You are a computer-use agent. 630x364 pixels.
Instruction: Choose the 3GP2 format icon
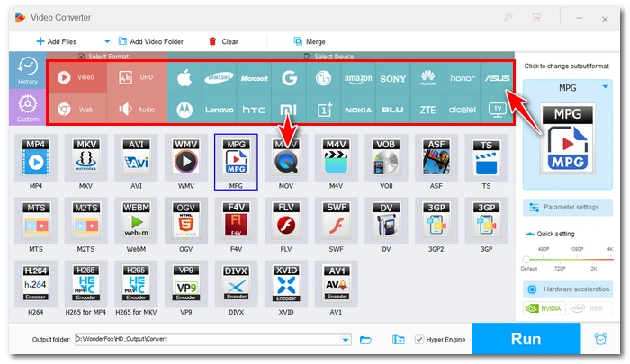(x=436, y=221)
